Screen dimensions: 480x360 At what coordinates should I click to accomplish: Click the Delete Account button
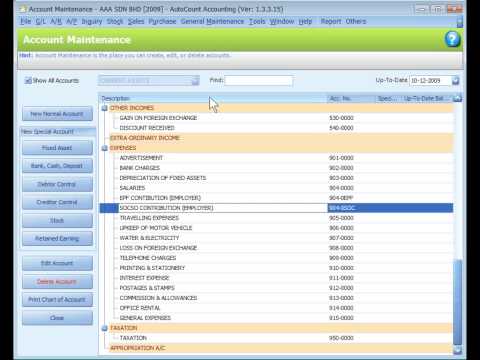click(x=57, y=282)
